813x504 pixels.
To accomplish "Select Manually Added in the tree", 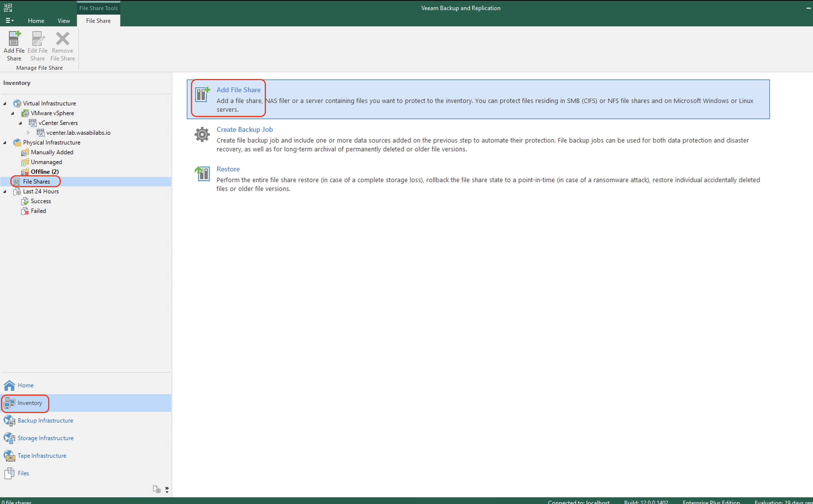I will pyautogui.click(x=52, y=152).
